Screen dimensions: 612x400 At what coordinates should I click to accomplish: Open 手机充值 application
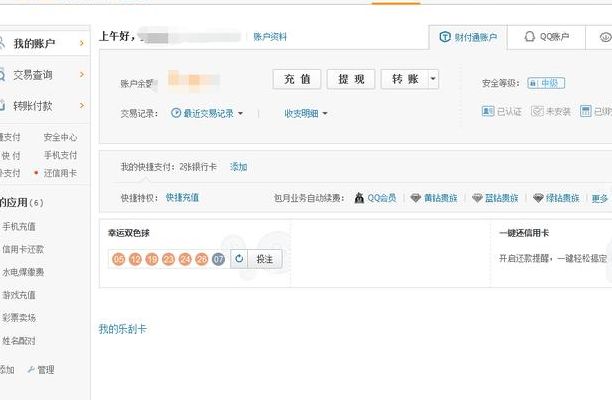[19, 226]
